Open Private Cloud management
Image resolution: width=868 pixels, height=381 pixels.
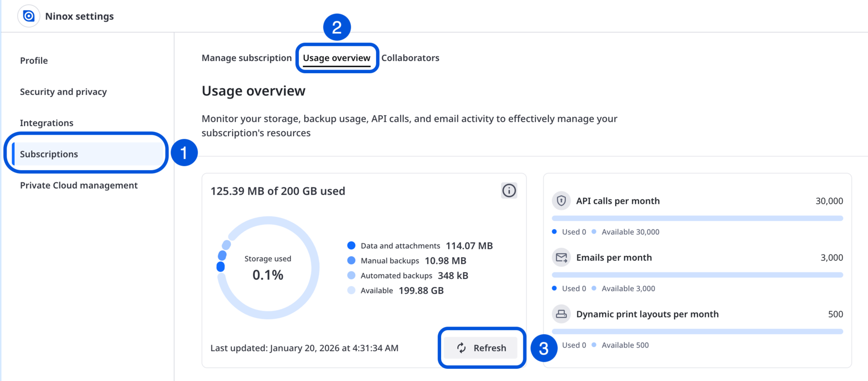click(x=79, y=185)
